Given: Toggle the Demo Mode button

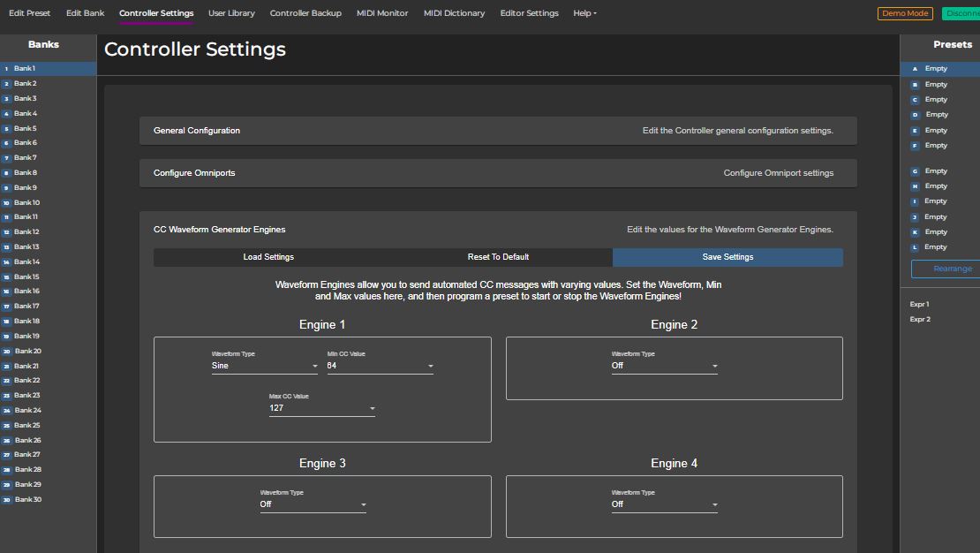Looking at the screenshot, I should coord(905,13).
